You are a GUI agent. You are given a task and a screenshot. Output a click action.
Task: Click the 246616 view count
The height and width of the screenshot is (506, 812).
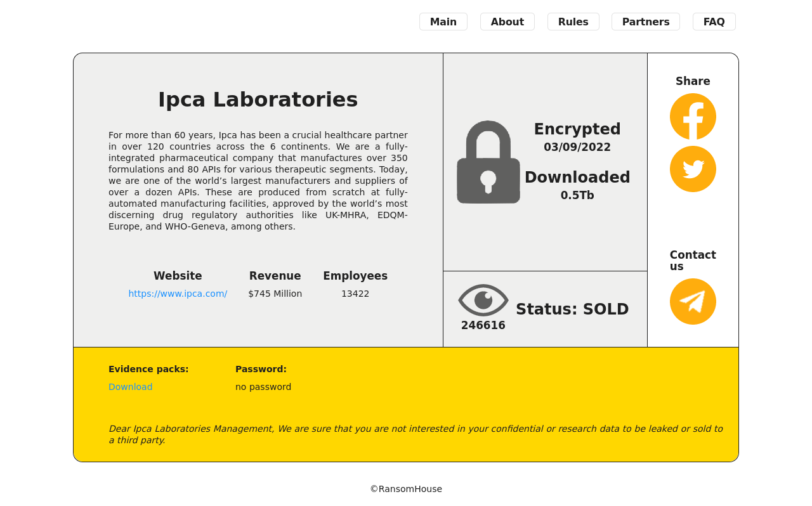[483, 325]
